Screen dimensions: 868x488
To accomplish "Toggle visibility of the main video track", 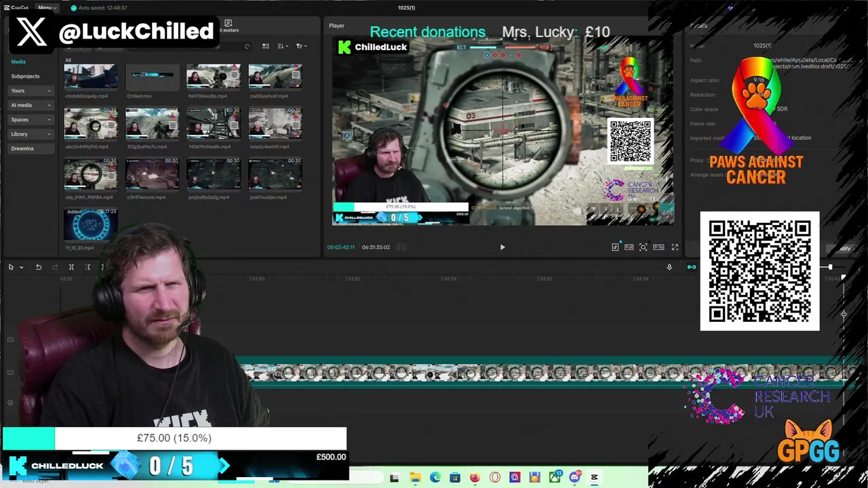I will pyautogui.click(x=10, y=372).
